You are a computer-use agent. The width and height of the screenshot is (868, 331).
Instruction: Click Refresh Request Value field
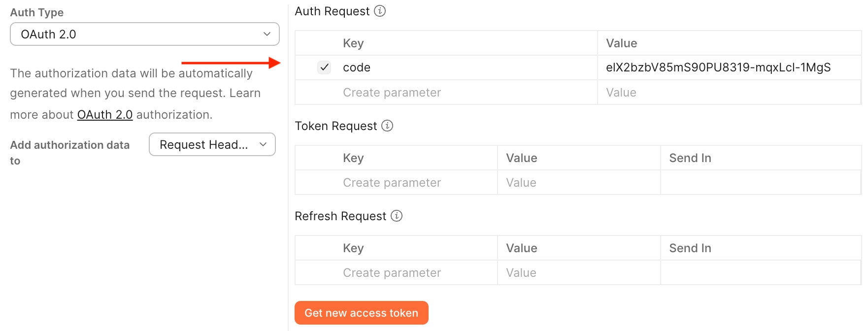point(579,273)
